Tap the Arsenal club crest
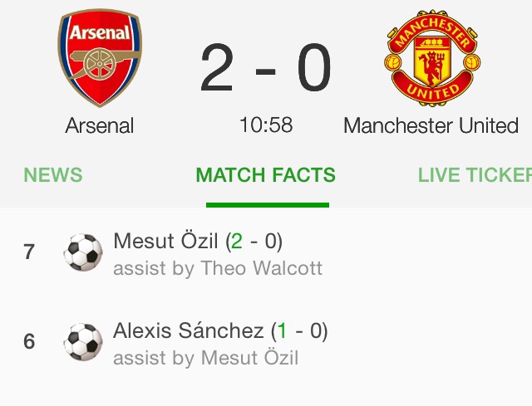The width and height of the screenshot is (532, 406). 100,58
